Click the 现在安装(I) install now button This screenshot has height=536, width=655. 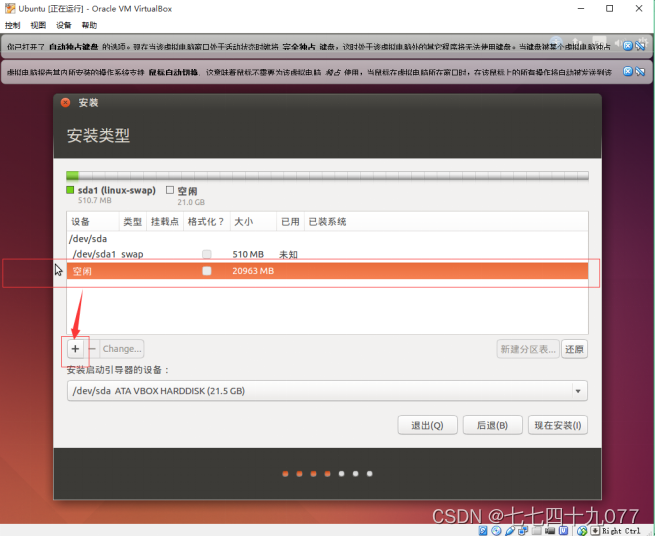coord(558,425)
